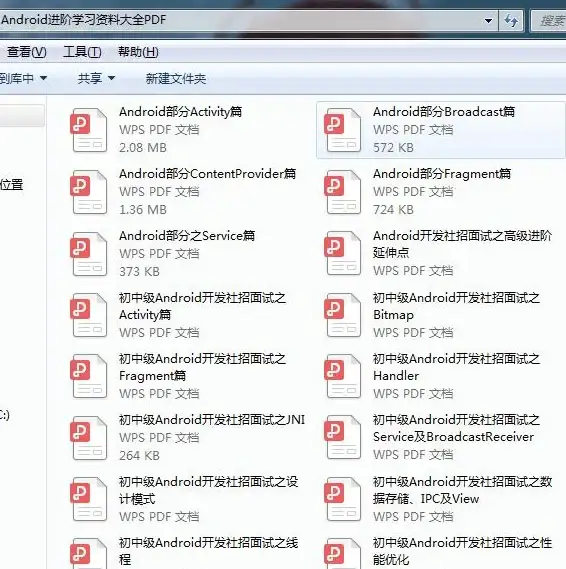The image size is (566, 569).
Task: Click PDF icon for 初中级面试之Handler
Action: (343, 376)
